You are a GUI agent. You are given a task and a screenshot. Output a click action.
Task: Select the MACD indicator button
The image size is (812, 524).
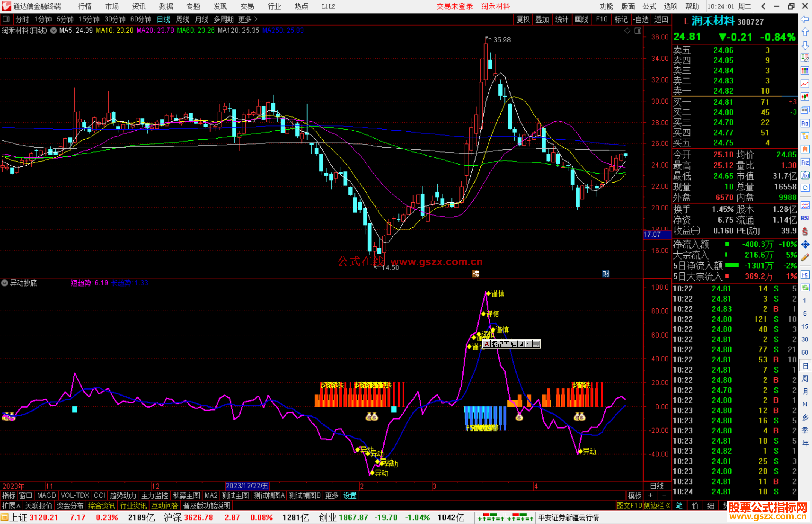click(x=46, y=495)
